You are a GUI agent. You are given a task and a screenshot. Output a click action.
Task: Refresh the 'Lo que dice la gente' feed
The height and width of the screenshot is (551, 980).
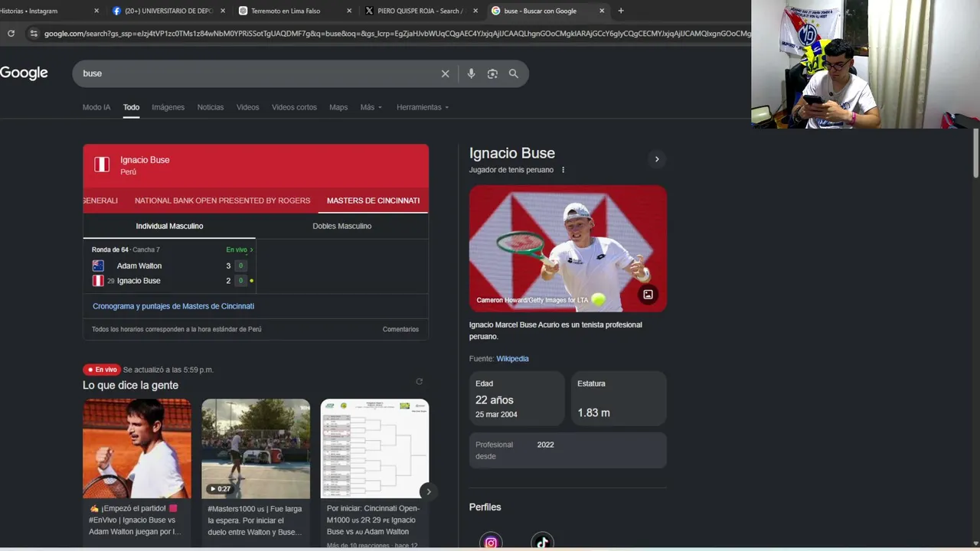click(x=419, y=381)
